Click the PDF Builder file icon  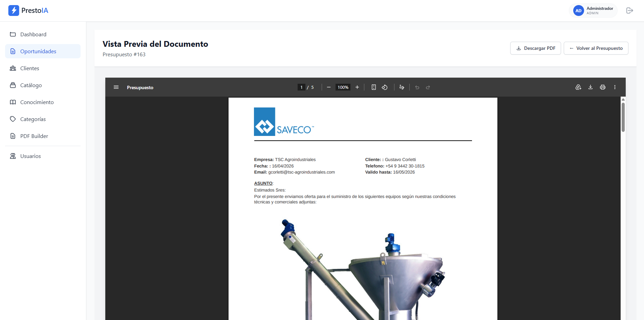coord(13,136)
